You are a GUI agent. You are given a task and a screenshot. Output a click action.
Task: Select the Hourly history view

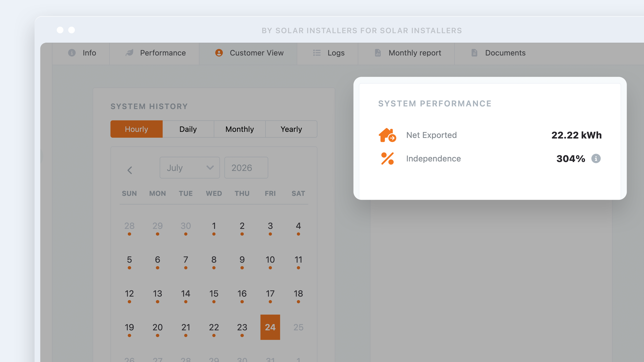click(x=137, y=129)
